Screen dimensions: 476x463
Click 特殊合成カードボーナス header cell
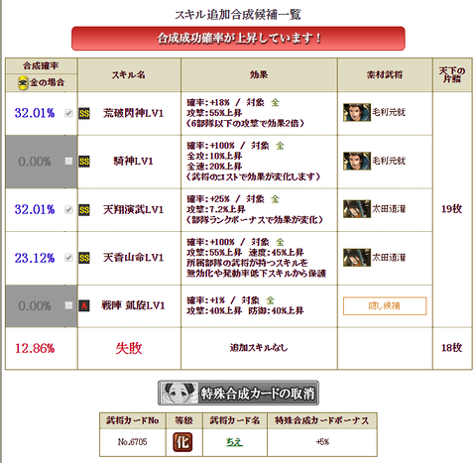point(322,420)
